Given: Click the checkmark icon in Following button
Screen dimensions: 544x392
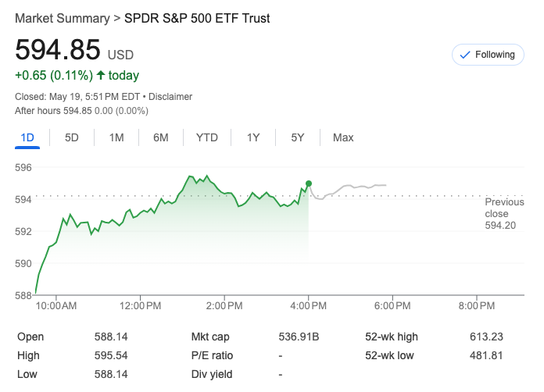Looking at the screenshot, I should point(465,55).
